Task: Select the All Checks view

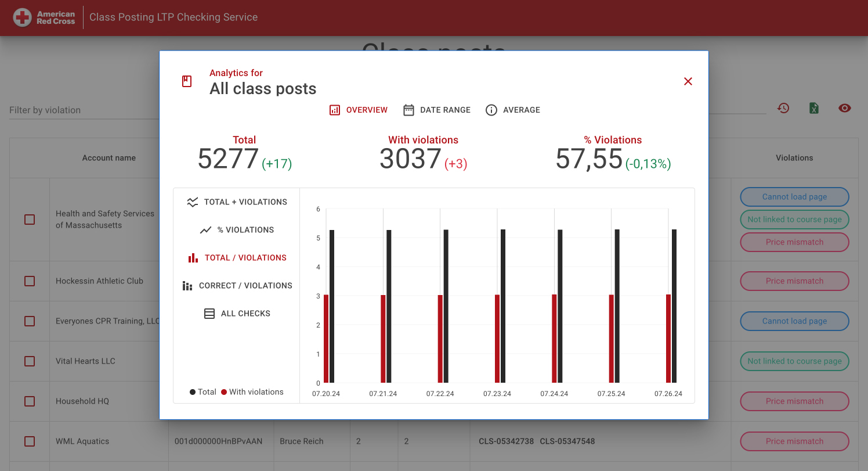Action: click(237, 314)
